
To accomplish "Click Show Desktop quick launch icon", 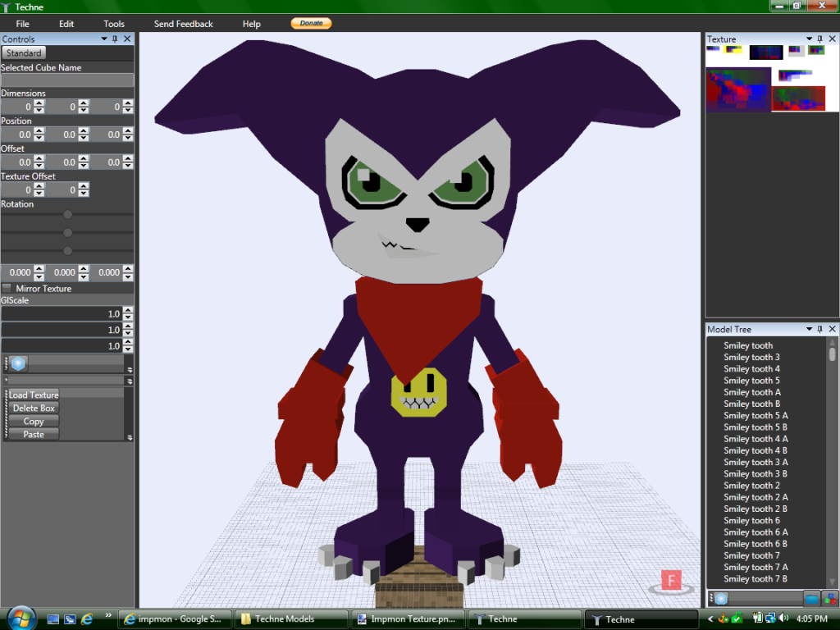I will pos(53,619).
